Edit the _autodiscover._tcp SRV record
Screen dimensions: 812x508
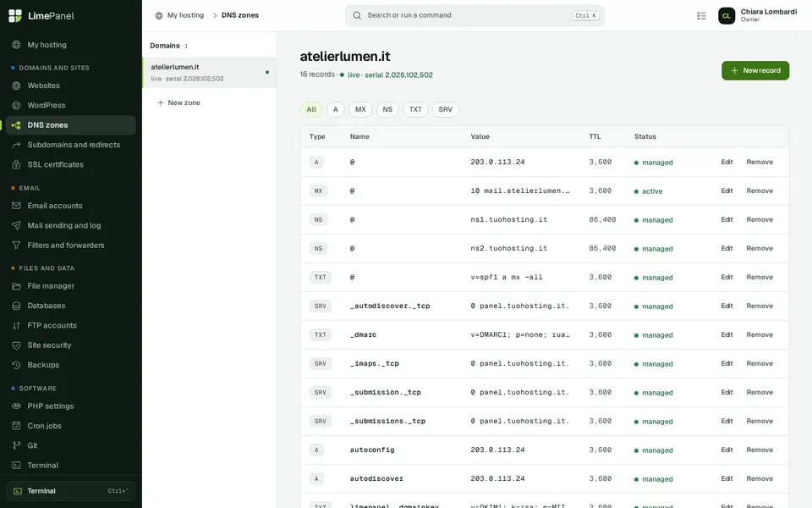[x=727, y=306]
